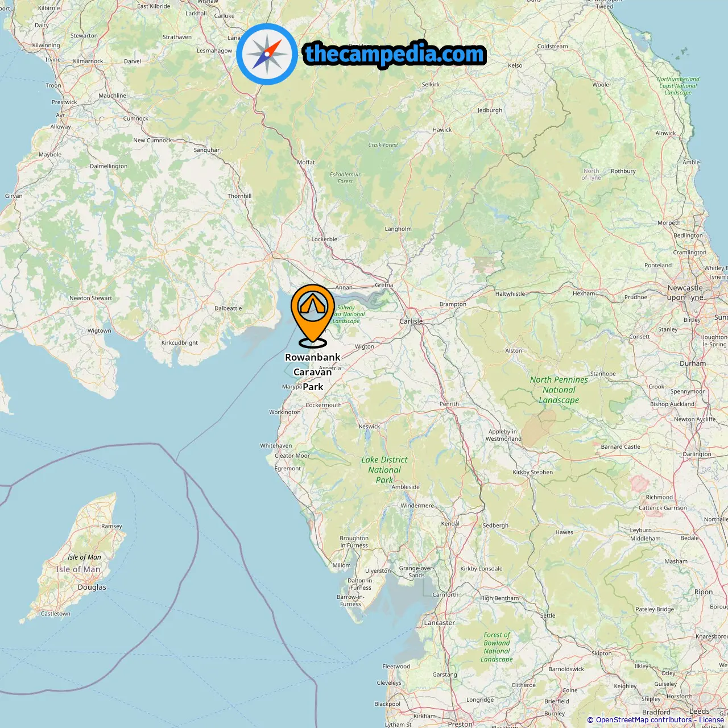The width and height of the screenshot is (728, 728).
Task: Select the Lake District National Park label
Action: (x=384, y=470)
